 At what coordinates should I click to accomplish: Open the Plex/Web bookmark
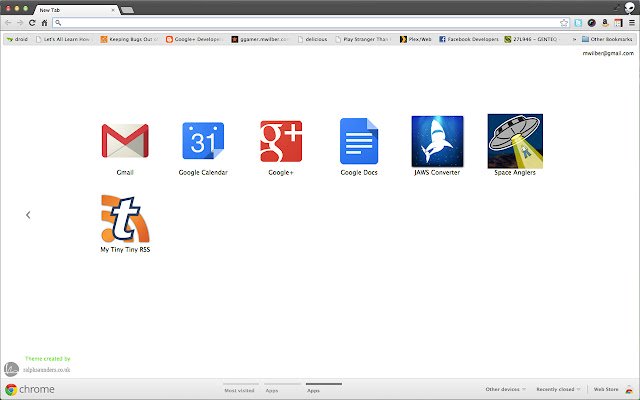pos(416,39)
